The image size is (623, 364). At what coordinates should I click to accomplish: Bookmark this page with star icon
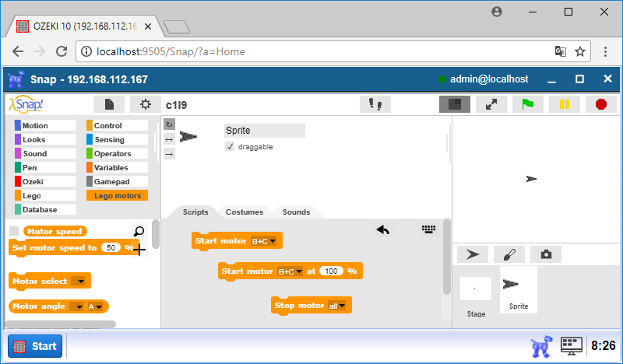[x=580, y=51]
